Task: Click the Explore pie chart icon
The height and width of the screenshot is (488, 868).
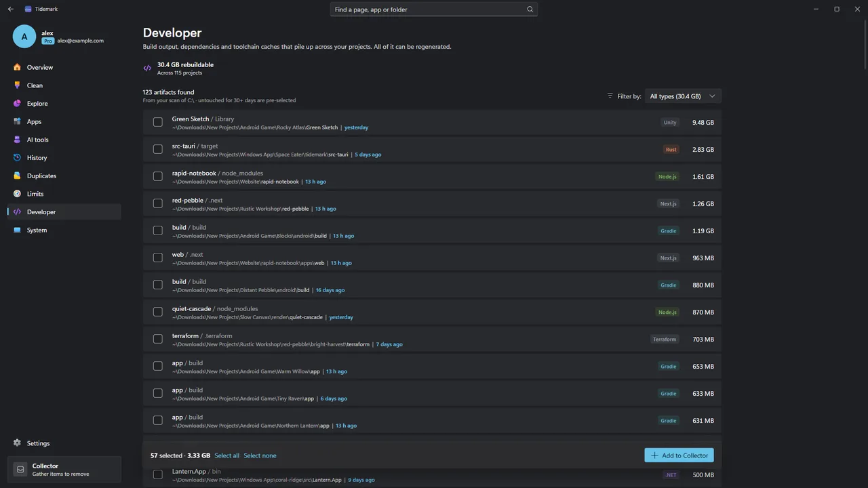Action: pos(17,104)
